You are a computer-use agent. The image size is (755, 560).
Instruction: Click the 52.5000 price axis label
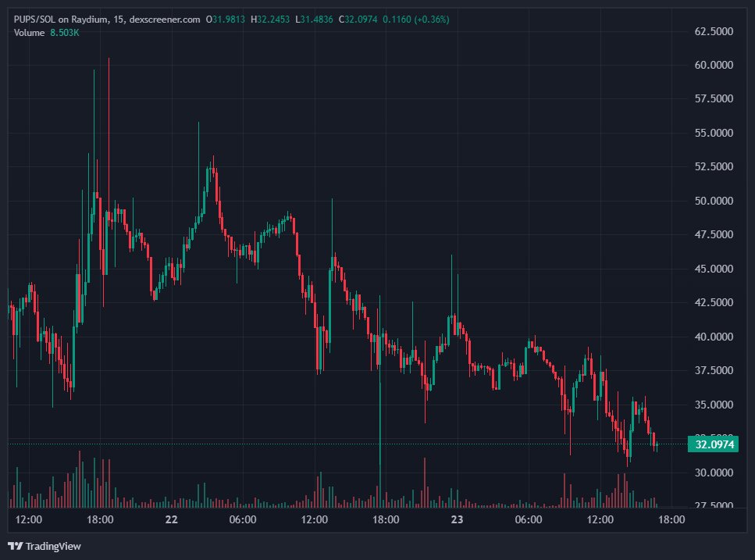(714, 166)
